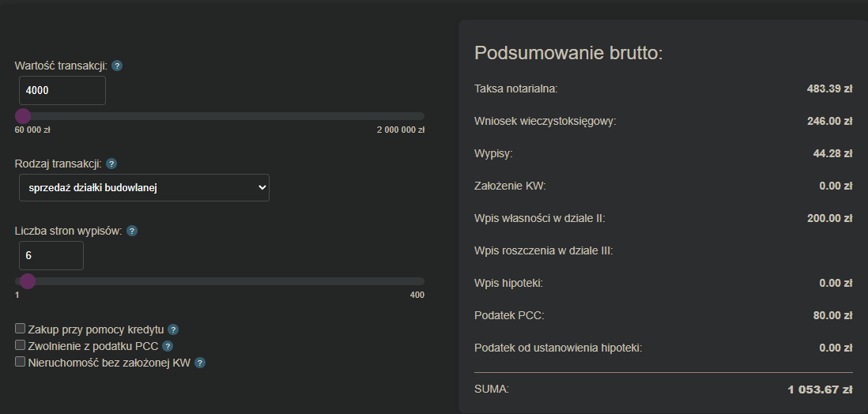Click help icon next to Wartość transakcji

(x=117, y=66)
